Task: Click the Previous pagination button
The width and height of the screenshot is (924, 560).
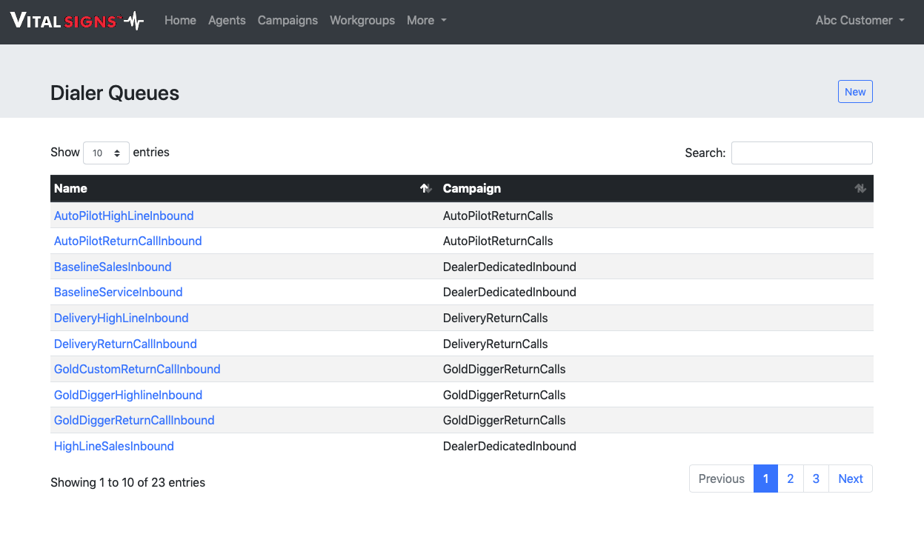Action: point(721,479)
